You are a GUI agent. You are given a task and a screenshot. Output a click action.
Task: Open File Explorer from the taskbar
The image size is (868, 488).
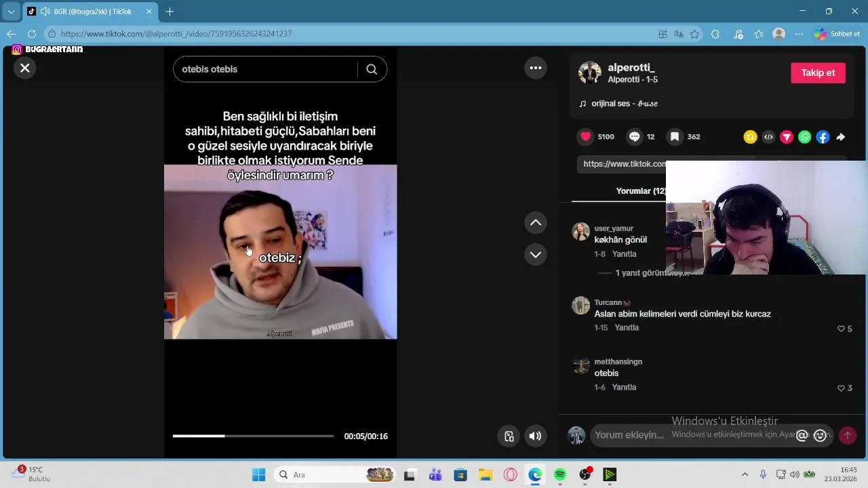point(485,474)
